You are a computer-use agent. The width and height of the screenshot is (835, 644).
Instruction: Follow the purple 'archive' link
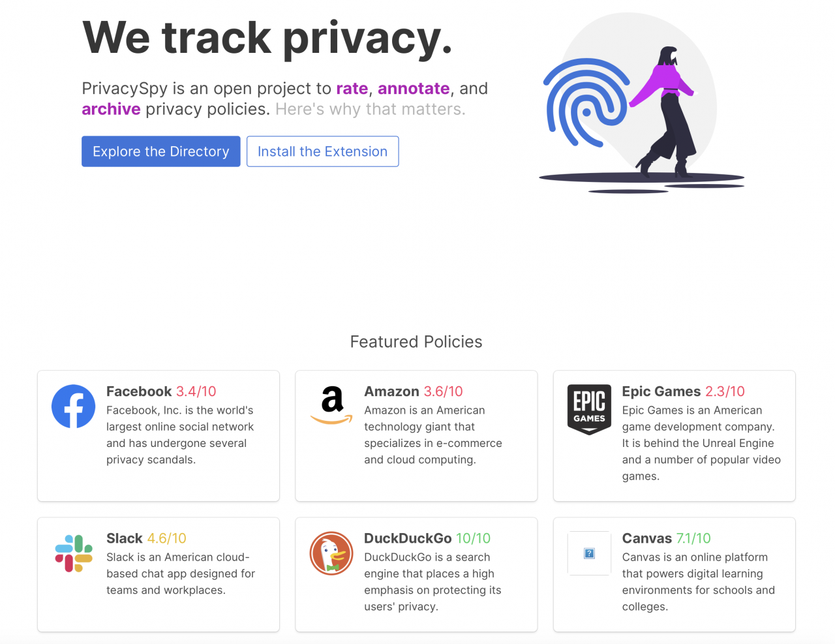click(x=111, y=109)
